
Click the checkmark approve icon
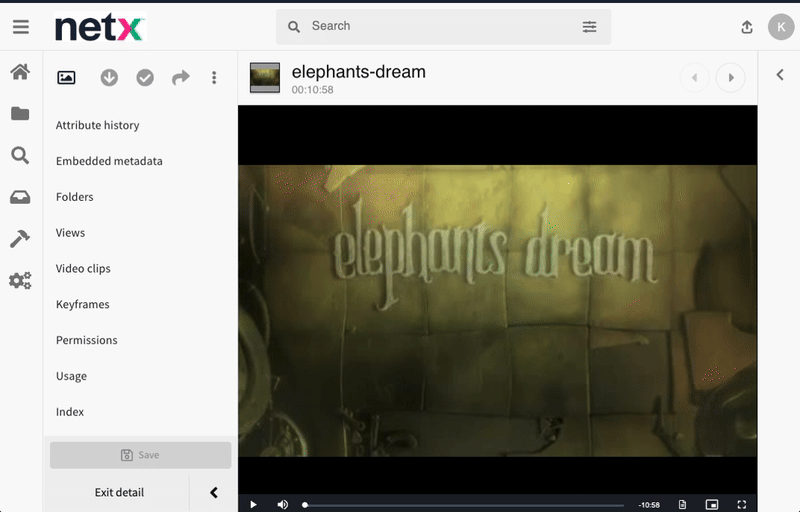click(x=145, y=78)
